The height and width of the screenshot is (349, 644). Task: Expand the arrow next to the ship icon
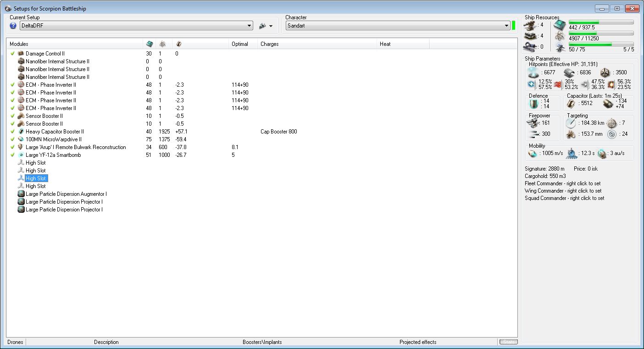[271, 26]
